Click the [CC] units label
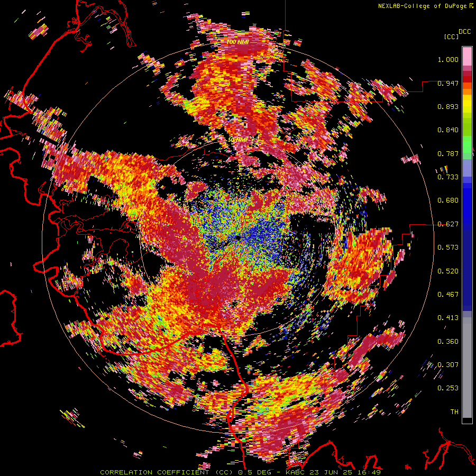Image resolution: width=476 pixels, height=476 pixels. (452, 36)
